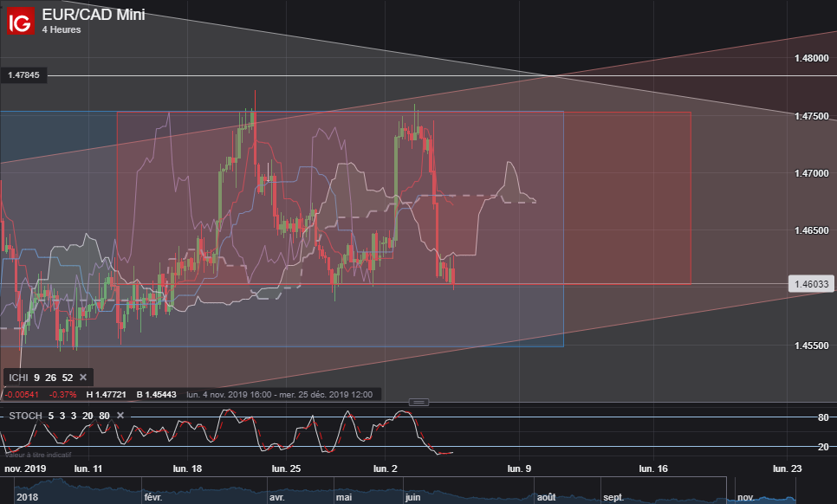
Task: Click 2018 in the history navigator
Action: (27, 497)
